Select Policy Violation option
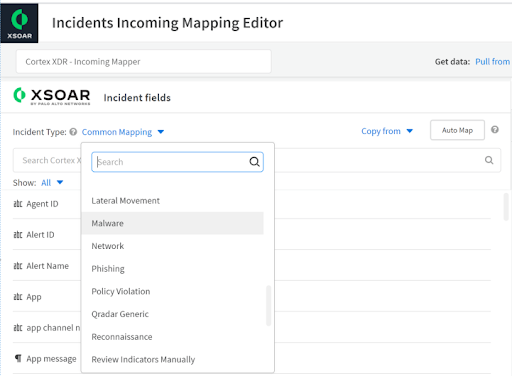Screen dimensions: 512x376 172,291
